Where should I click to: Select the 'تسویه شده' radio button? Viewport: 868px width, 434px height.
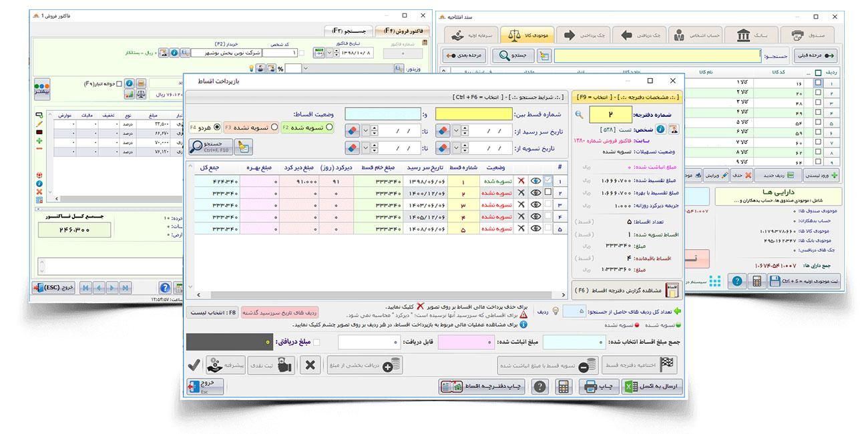pos(329,127)
